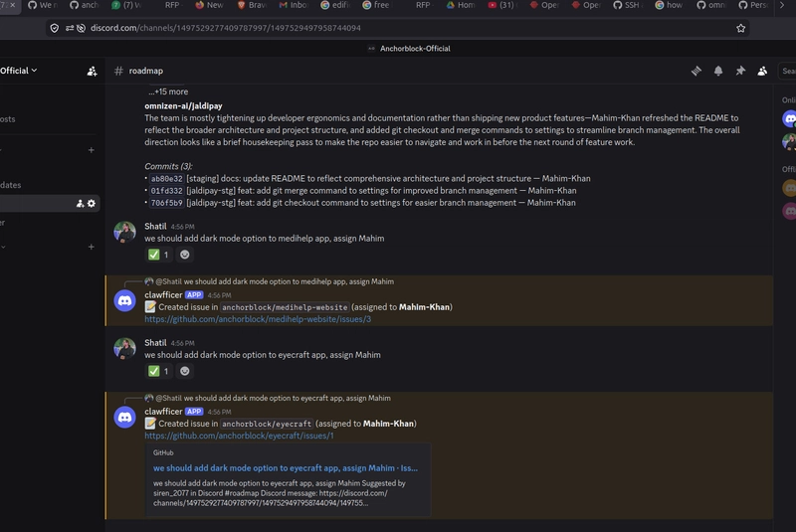The image size is (796, 532).
Task: Click the omnizen-ai/jaldipay heading
Action: [183, 106]
